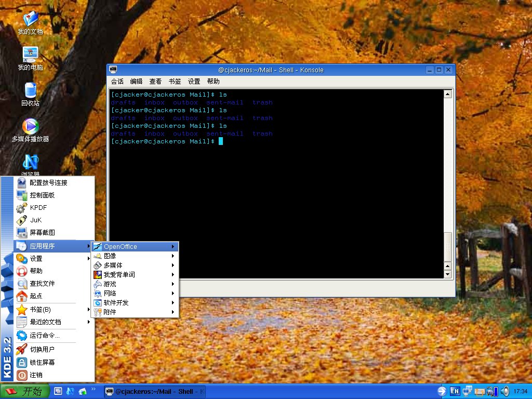Click the terminal prompt cursor line

tap(167, 141)
